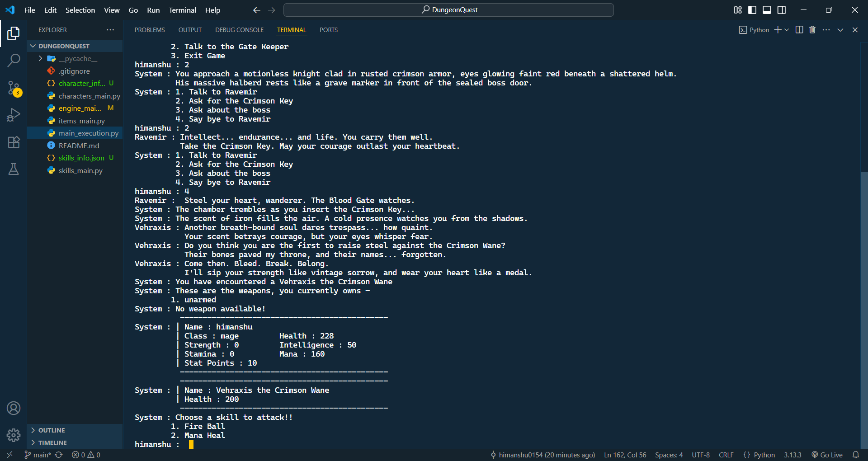Select the Python terminal shell label
The width and height of the screenshot is (868, 461).
click(x=754, y=30)
